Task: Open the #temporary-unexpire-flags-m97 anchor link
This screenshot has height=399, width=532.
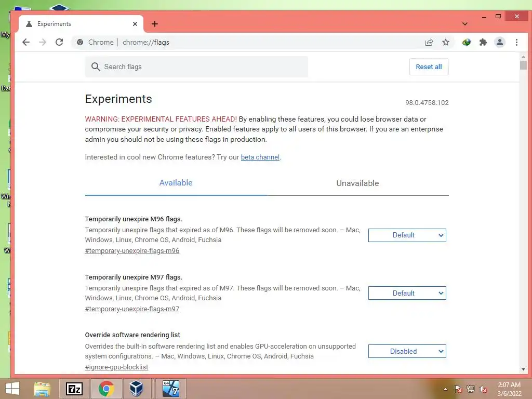Action: 132,309
